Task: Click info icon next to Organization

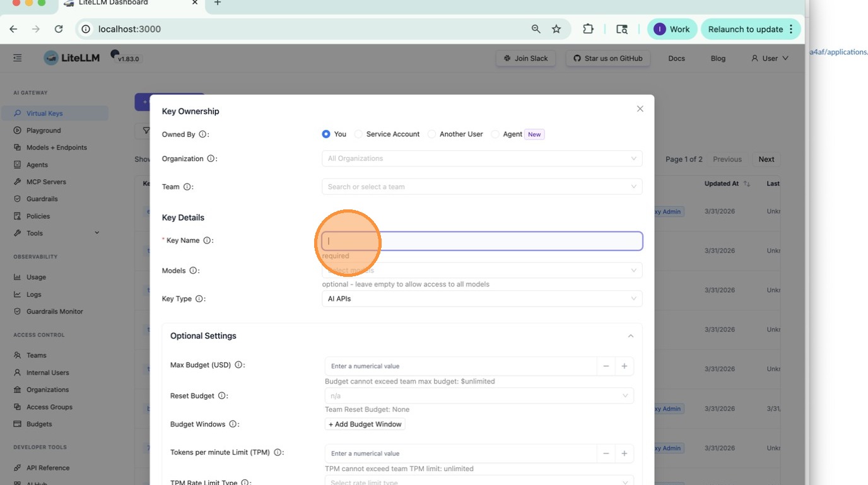Action: 211,159
